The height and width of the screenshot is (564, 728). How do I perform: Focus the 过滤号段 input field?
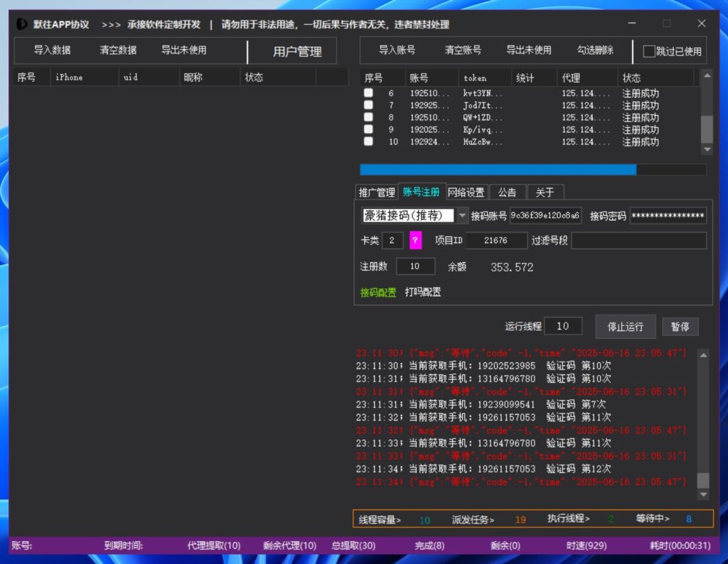click(x=638, y=241)
